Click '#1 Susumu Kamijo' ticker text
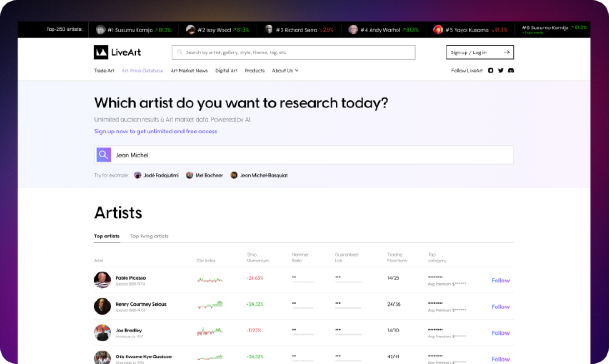 (x=130, y=30)
